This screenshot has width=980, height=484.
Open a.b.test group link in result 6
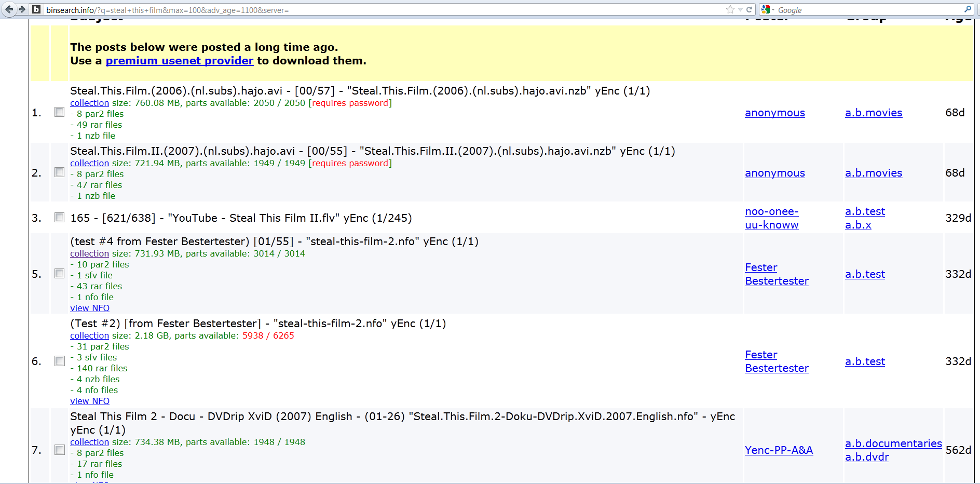pyautogui.click(x=865, y=361)
